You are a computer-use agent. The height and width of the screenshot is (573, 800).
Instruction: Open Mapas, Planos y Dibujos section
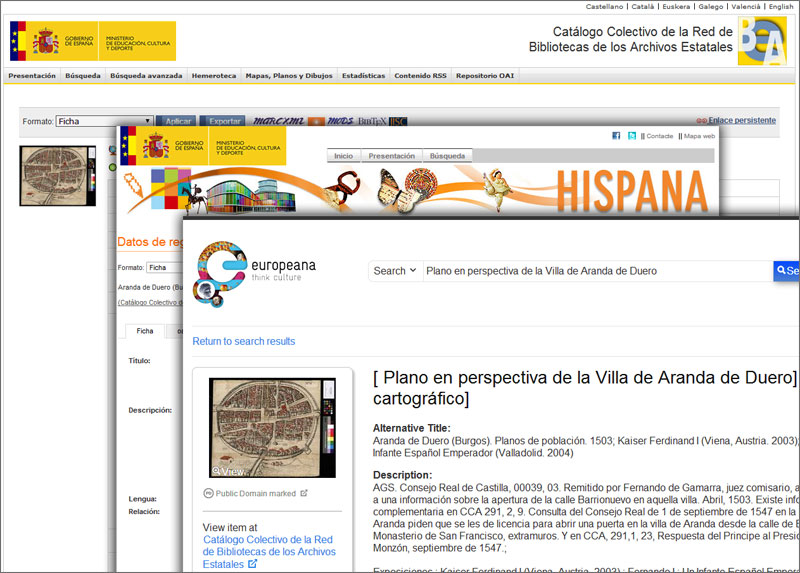point(289,76)
